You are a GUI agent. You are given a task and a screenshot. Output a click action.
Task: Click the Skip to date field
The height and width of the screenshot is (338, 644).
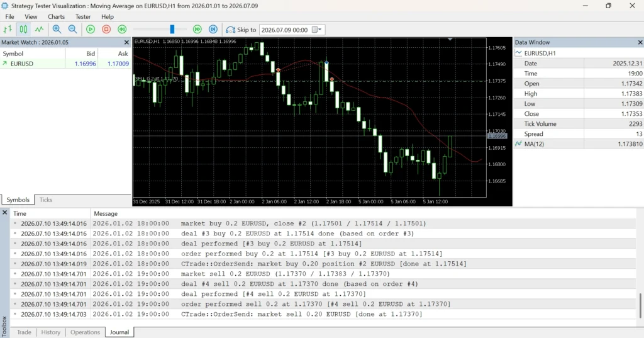point(285,30)
